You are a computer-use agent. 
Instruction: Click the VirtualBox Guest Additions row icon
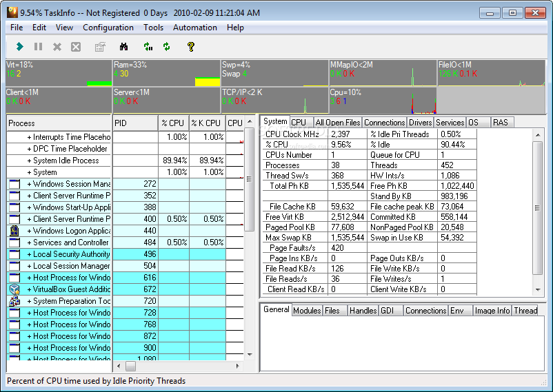coord(14,289)
